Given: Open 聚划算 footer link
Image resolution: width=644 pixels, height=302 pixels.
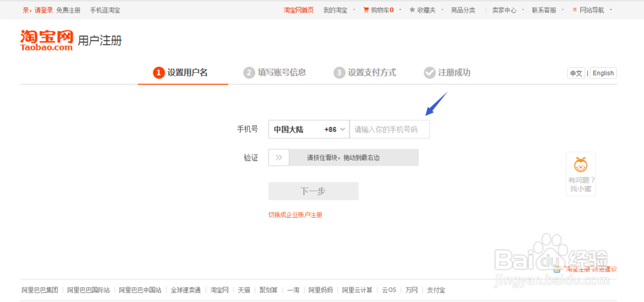Looking at the screenshot, I should point(269,290).
